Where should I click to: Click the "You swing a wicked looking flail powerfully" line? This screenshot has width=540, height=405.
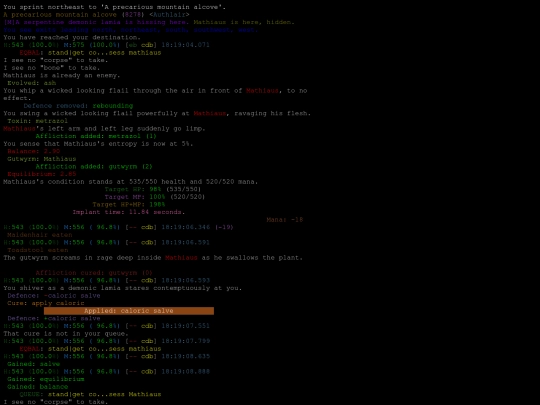[157, 113]
